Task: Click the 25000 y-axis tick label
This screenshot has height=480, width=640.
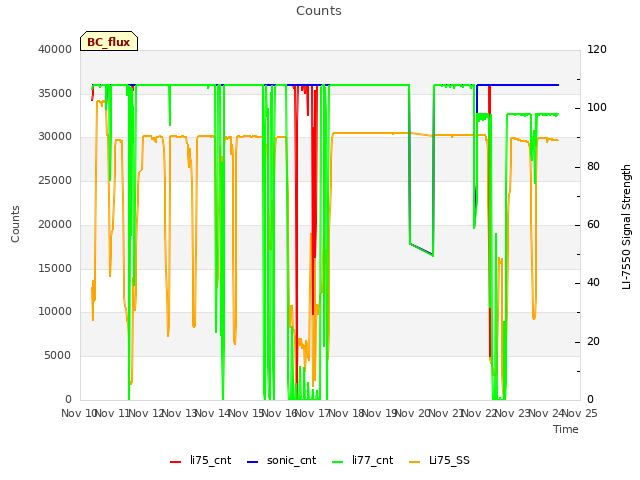Action: [x=55, y=180]
